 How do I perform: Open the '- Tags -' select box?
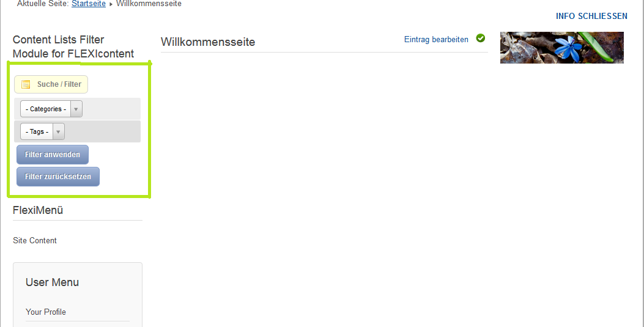point(42,131)
